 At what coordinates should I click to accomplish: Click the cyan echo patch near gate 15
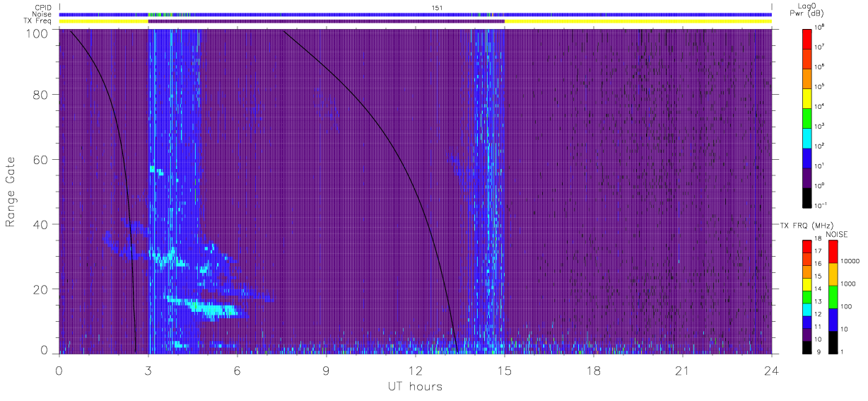click(x=212, y=308)
